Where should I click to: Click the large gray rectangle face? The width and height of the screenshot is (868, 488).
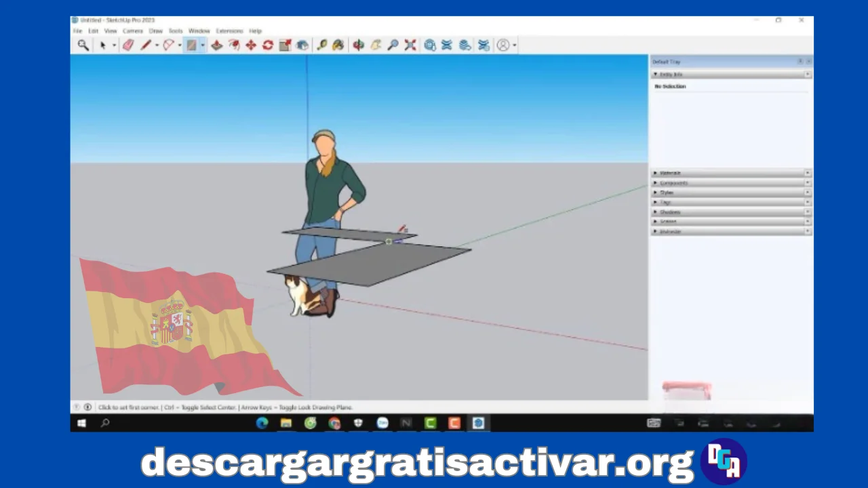point(370,264)
